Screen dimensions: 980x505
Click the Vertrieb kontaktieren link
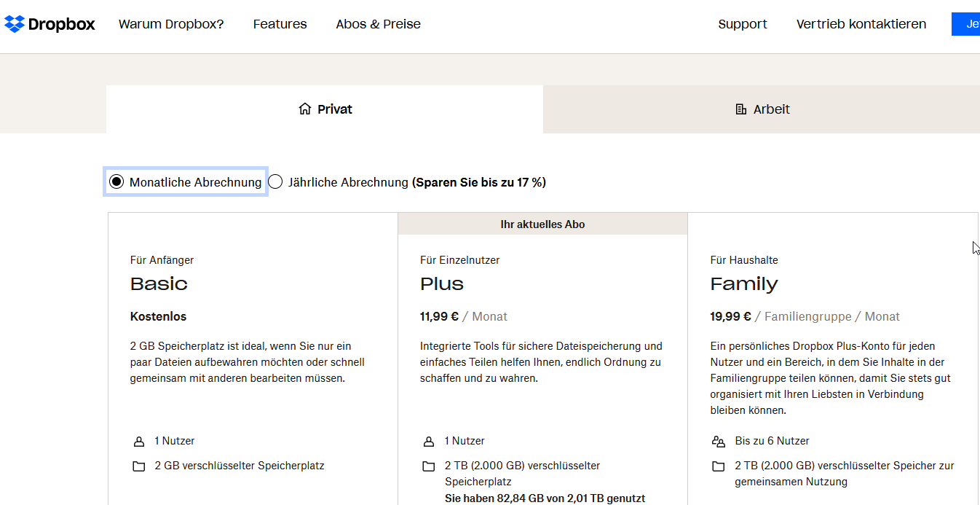tap(861, 24)
